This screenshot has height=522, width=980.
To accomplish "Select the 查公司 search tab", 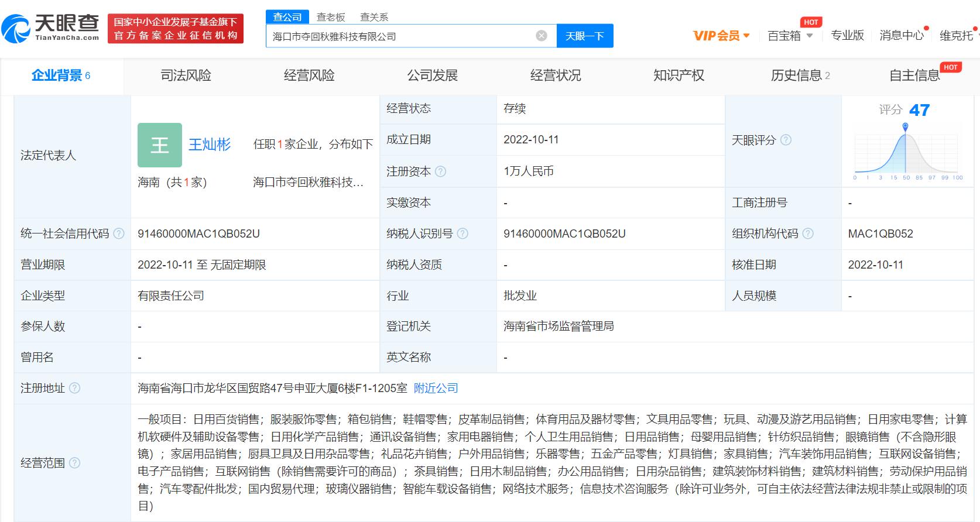I will click(287, 17).
